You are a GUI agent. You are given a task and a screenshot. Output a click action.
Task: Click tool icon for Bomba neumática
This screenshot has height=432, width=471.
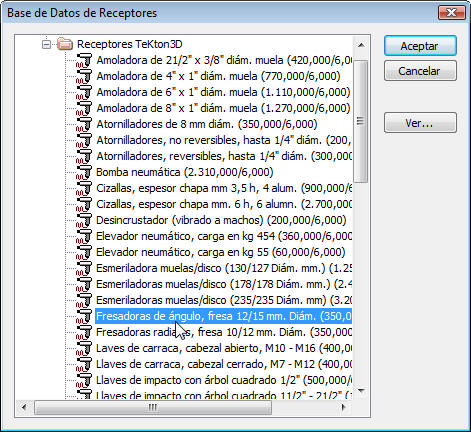[84, 172]
